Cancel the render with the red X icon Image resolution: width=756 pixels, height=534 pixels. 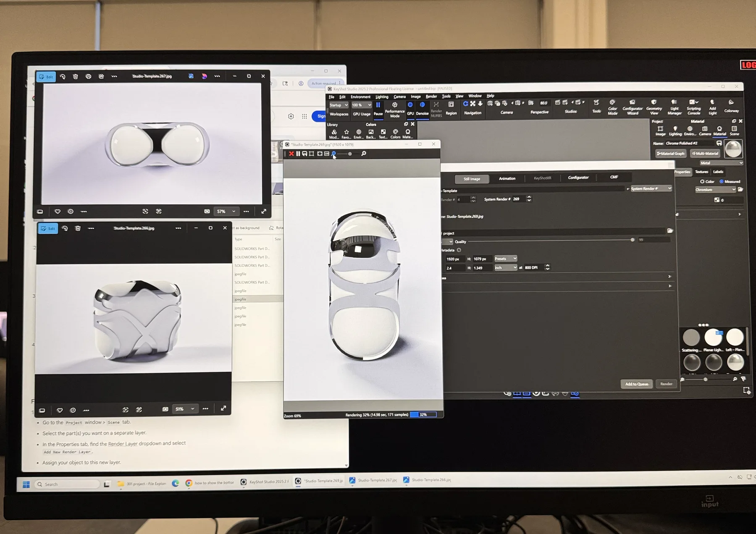[291, 154]
